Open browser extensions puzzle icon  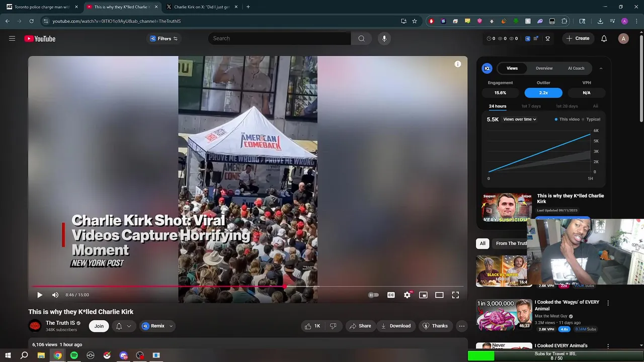[x=564, y=21]
